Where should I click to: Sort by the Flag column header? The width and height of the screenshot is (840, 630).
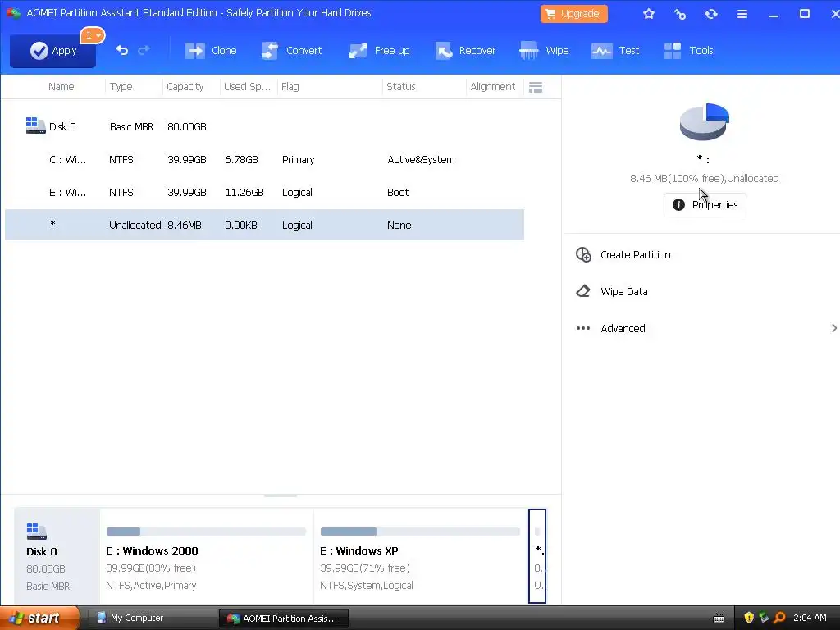coord(290,87)
